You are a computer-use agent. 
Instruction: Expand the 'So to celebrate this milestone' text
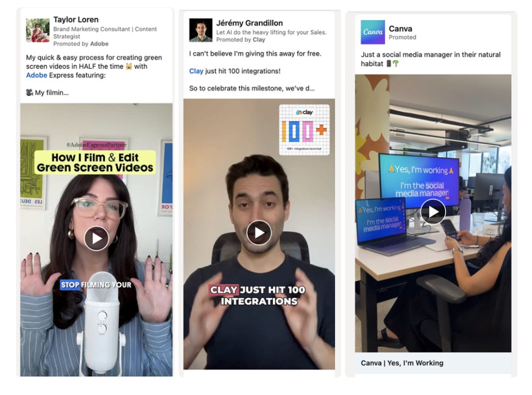pos(252,88)
